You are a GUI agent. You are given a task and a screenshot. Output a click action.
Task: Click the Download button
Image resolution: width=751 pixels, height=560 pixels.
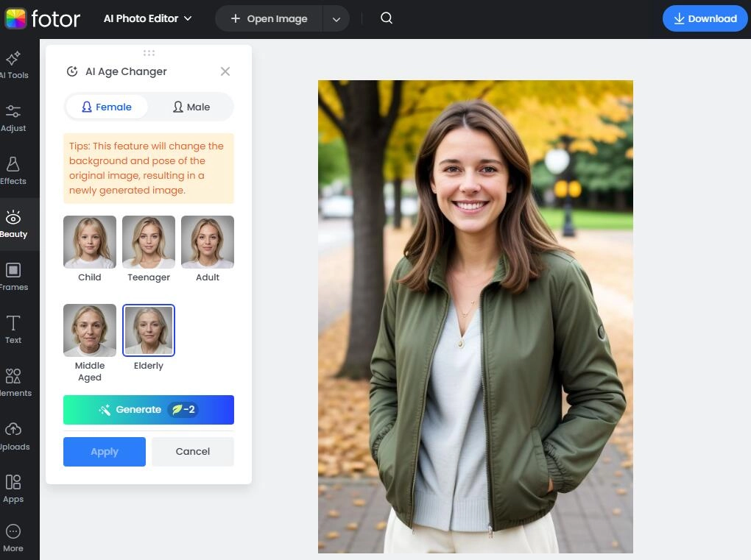click(705, 19)
